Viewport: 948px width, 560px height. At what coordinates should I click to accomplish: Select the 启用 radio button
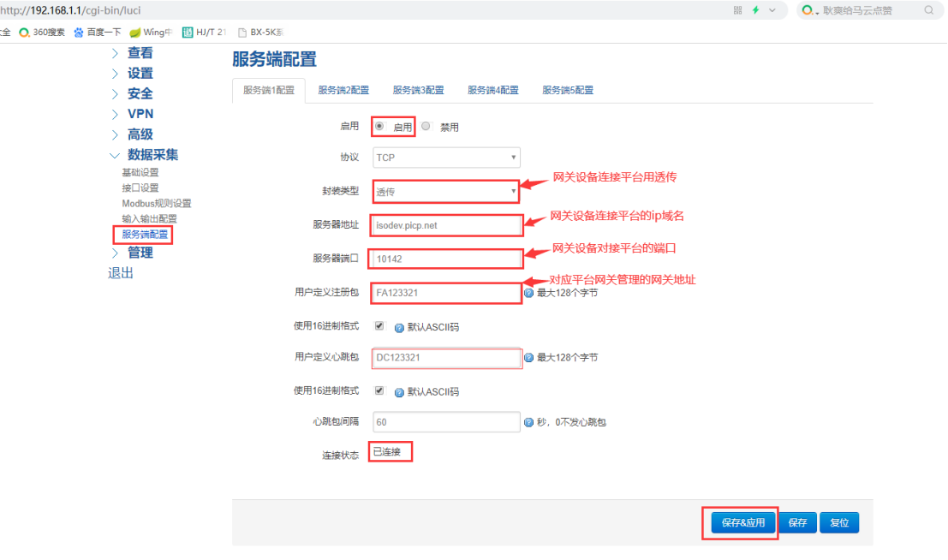379,126
